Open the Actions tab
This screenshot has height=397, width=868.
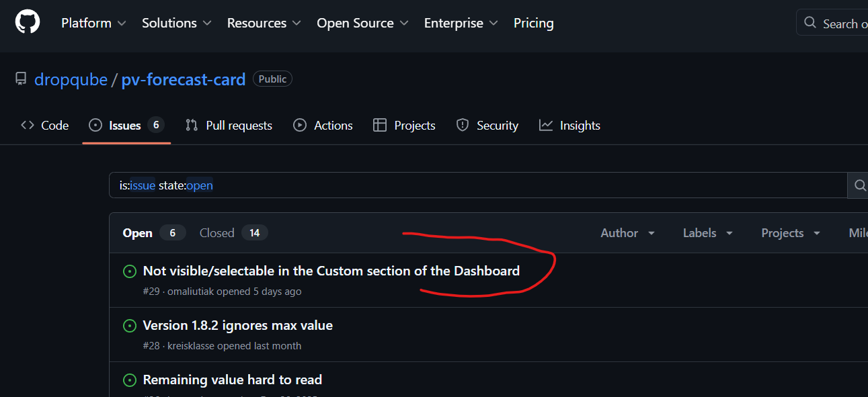point(323,126)
